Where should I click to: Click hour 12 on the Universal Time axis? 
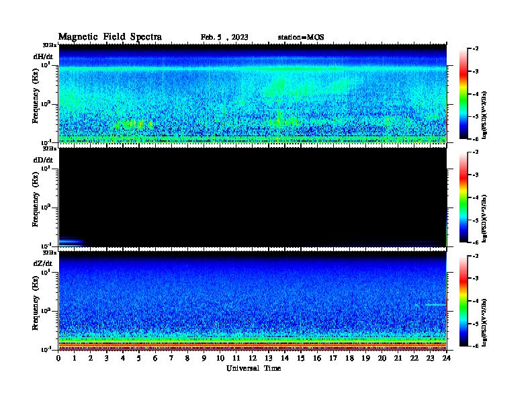[x=253, y=358]
